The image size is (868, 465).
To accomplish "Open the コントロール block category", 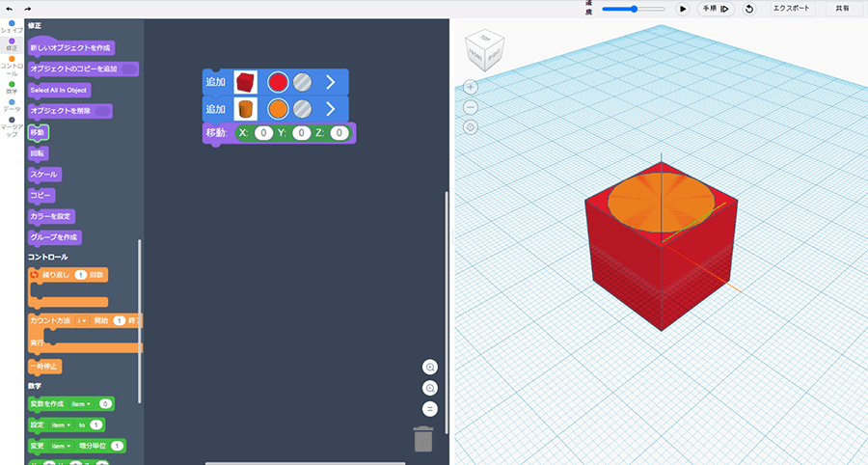I will tap(12, 66).
